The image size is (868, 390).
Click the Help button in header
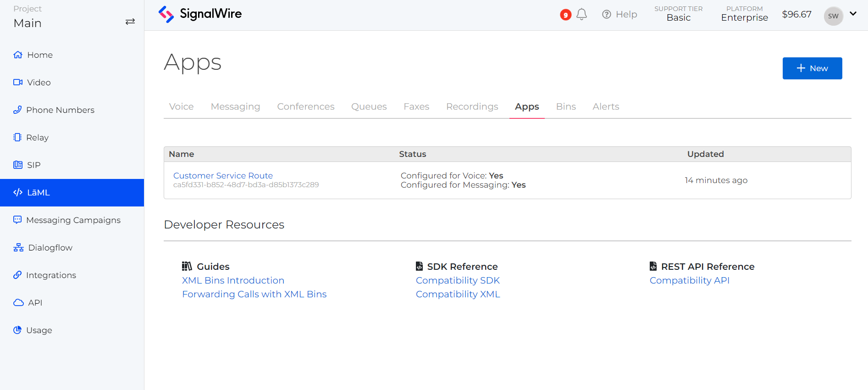point(619,15)
